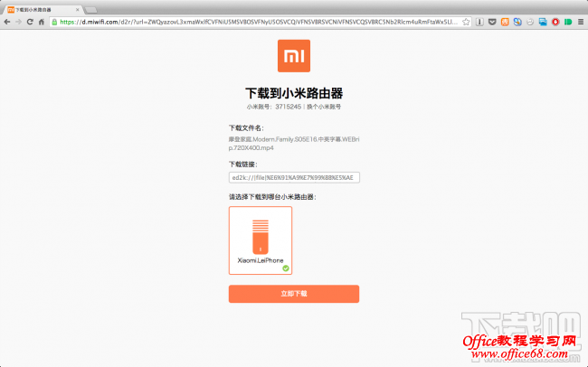Click the green checkmark on router card
This screenshot has height=367, width=588.
(286, 268)
